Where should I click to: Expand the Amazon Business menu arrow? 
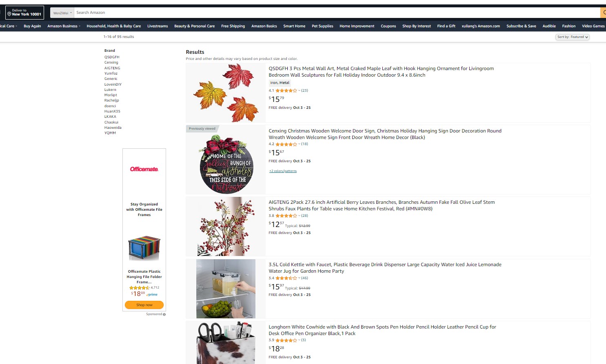(x=80, y=26)
